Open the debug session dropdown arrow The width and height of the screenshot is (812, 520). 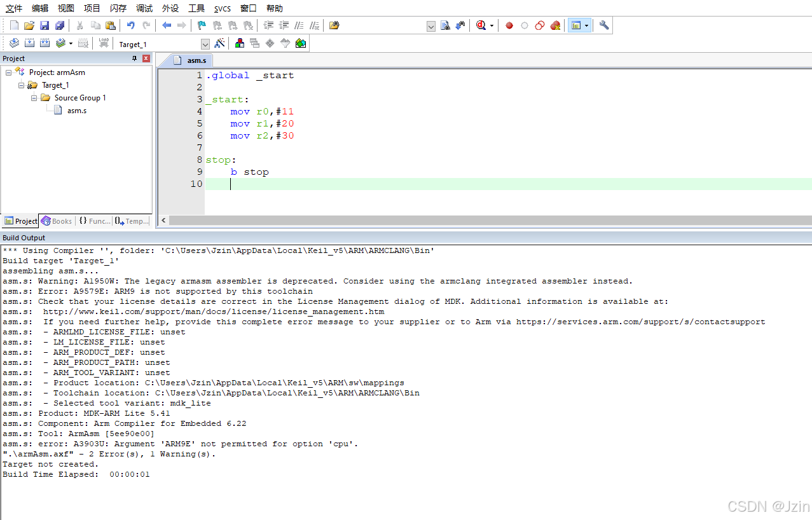click(x=492, y=25)
